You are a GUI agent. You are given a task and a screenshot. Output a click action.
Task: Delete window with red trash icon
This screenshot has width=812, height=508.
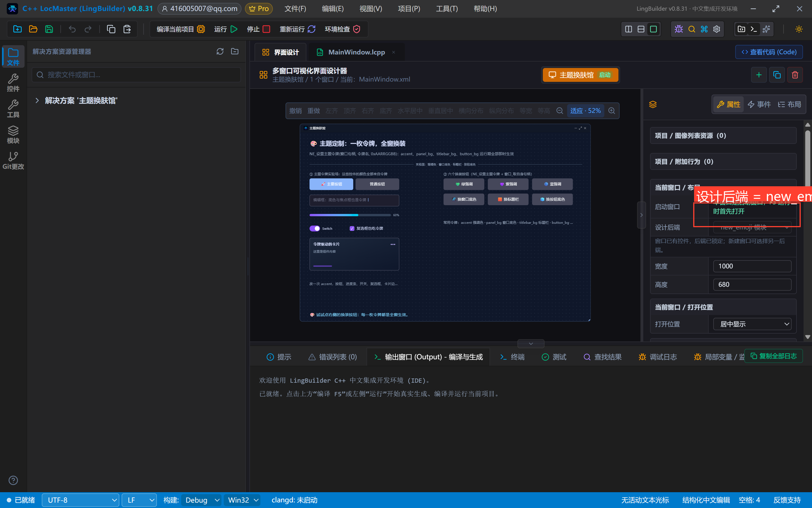click(x=795, y=75)
